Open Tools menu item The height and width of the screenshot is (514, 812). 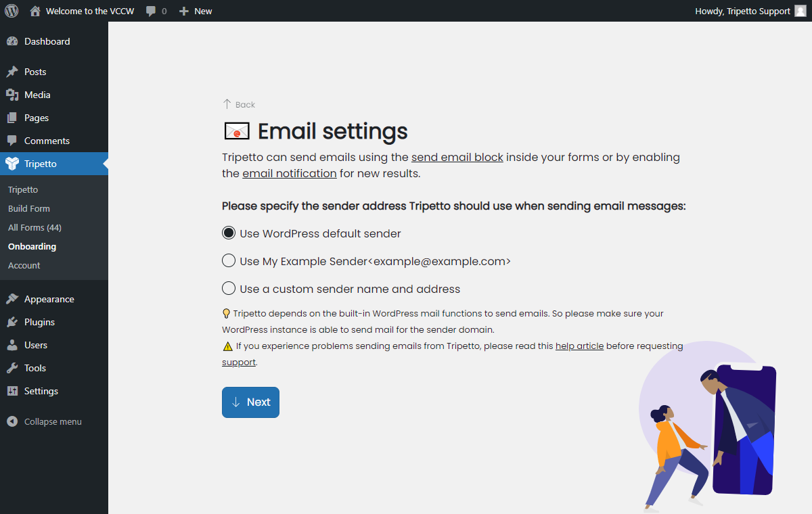(x=54, y=368)
